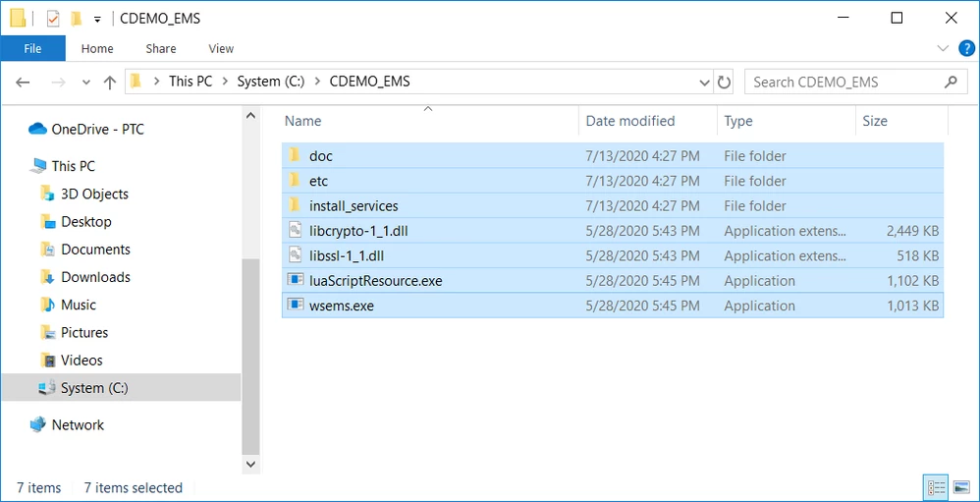Open the address bar history dropdown

(704, 83)
